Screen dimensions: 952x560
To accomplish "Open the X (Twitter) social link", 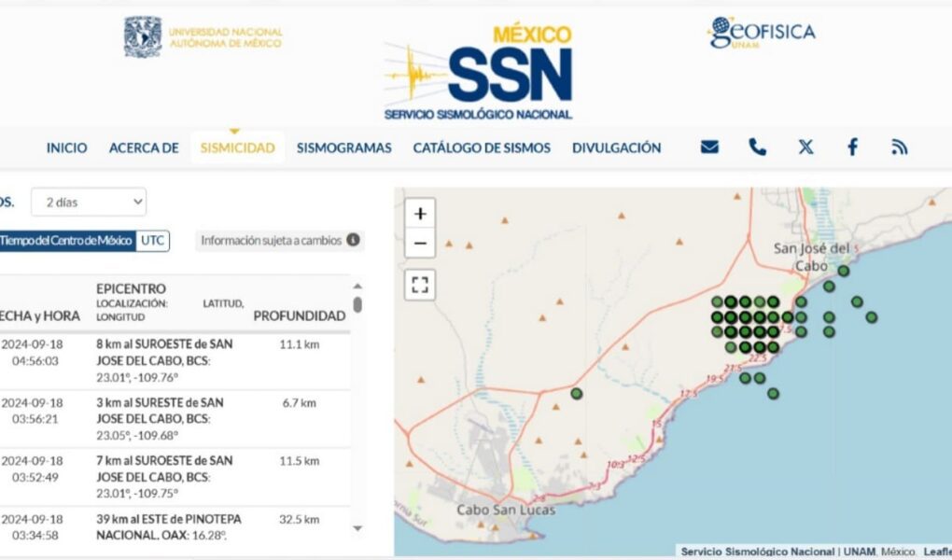I will pos(805,147).
